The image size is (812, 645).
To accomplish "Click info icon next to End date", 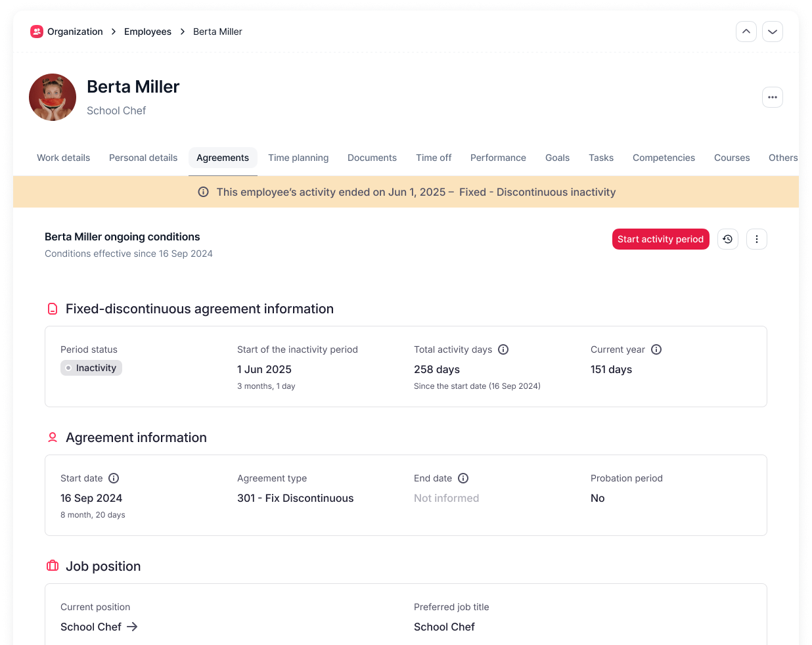I will click(x=463, y=478).
